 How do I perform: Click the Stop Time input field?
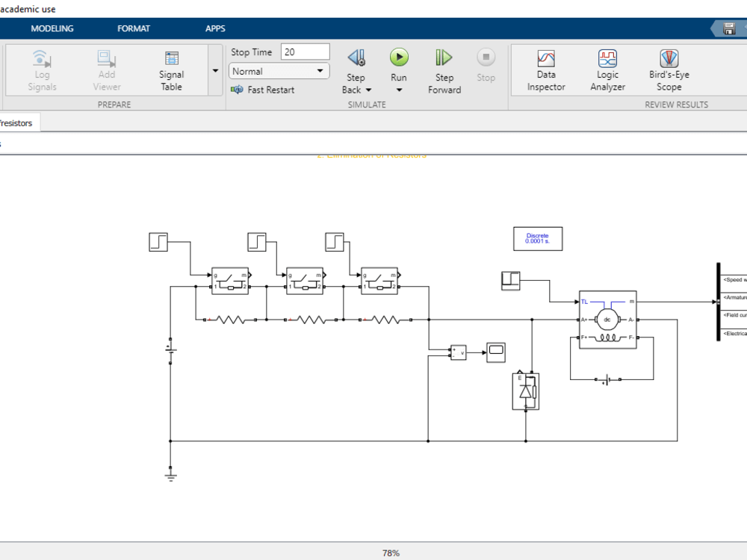[305, 52]
